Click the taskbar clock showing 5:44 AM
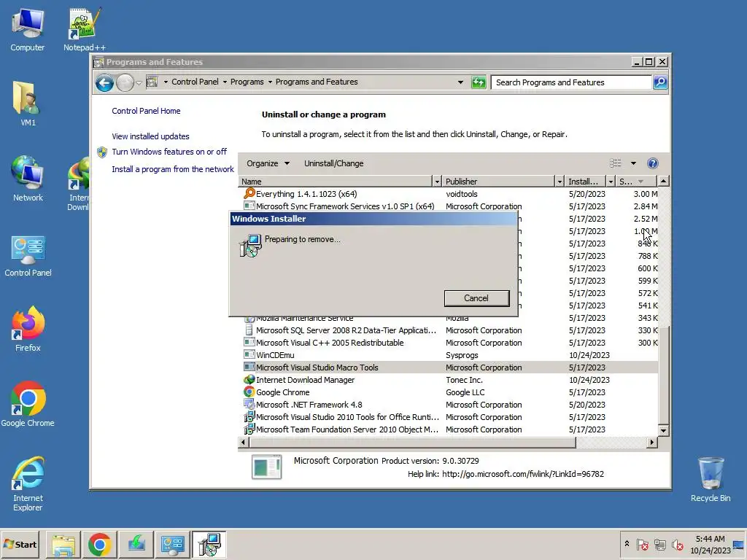This screenshot has width=747, height=560. [x=710, y=544]
